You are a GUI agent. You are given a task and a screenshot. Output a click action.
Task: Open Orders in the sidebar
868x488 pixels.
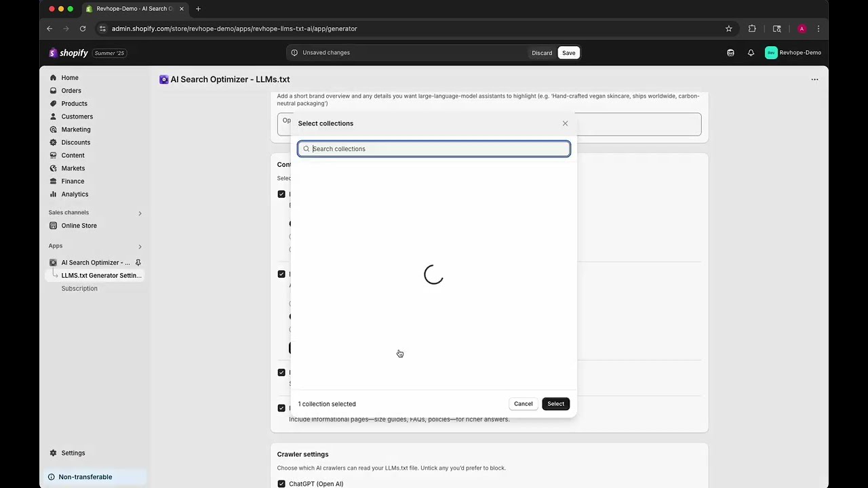[71, 91]
